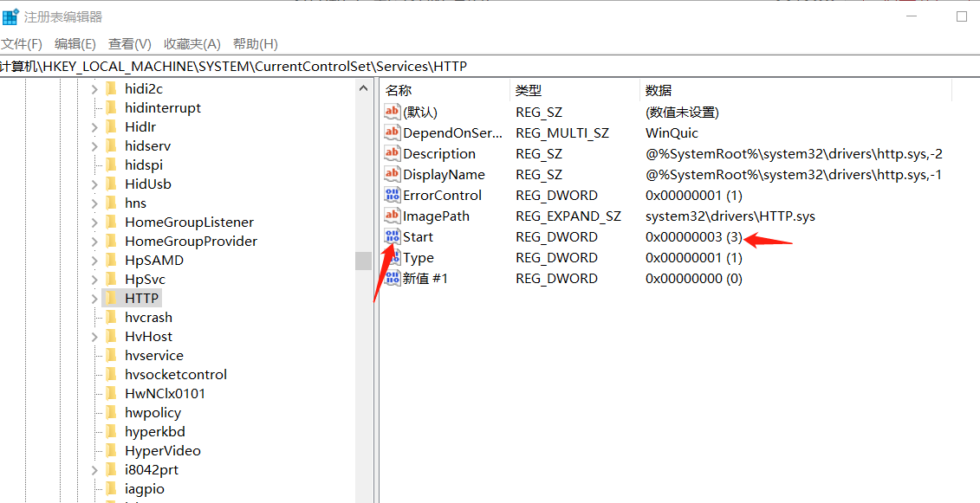
Task: Select the iagpio folder icon
Action: coord(111,488)
